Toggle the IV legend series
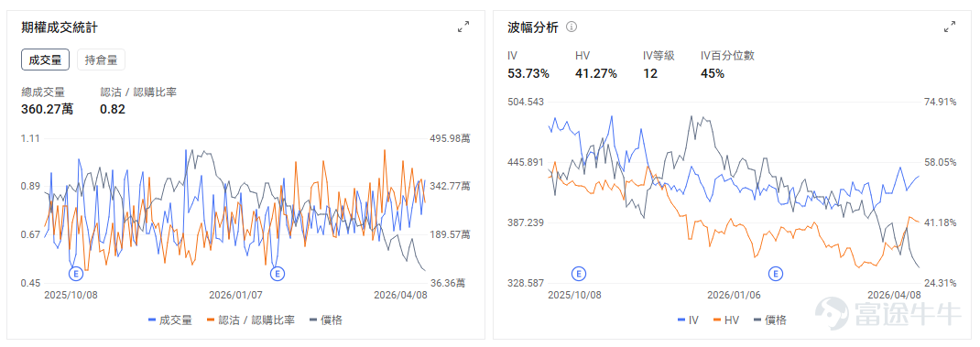 688,320
